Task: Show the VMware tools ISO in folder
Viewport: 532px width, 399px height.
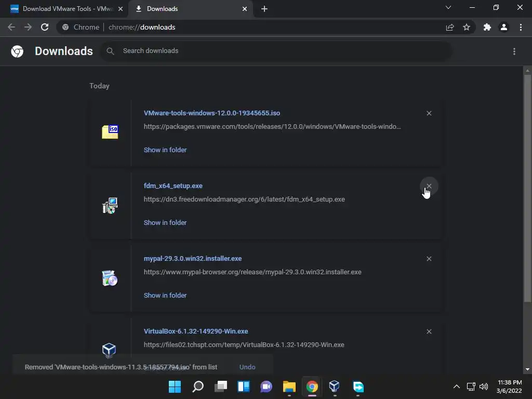Action: click(165, 150)
